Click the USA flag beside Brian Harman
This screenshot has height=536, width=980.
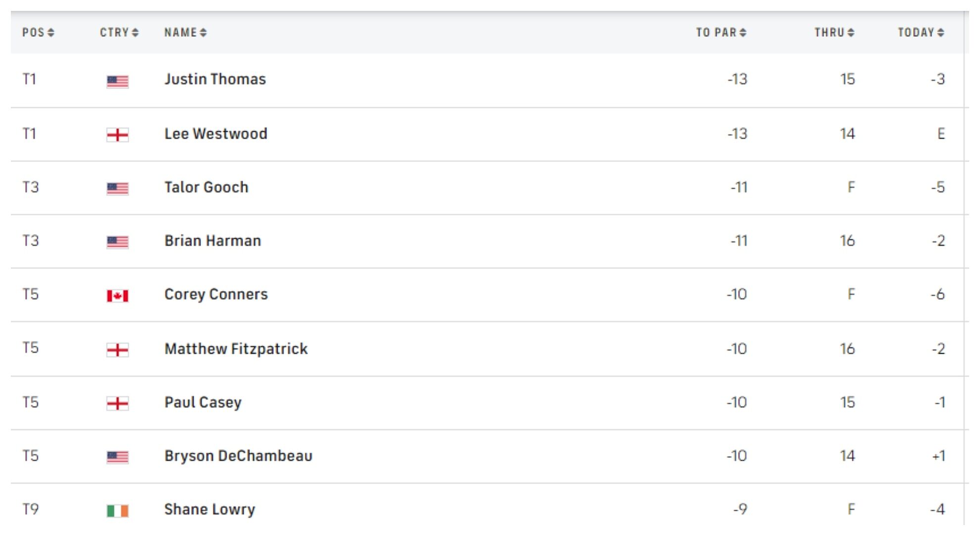click(x=117, y=242)
